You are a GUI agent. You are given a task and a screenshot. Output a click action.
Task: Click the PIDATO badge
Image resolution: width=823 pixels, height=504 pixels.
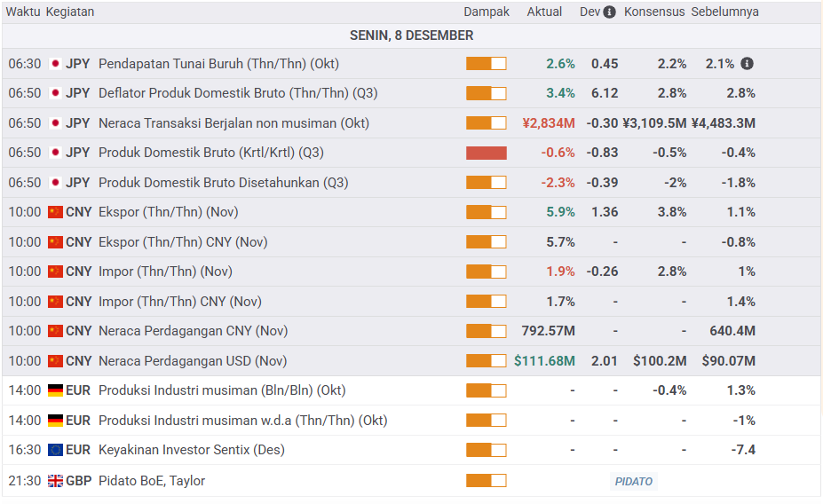click(633, 481)
